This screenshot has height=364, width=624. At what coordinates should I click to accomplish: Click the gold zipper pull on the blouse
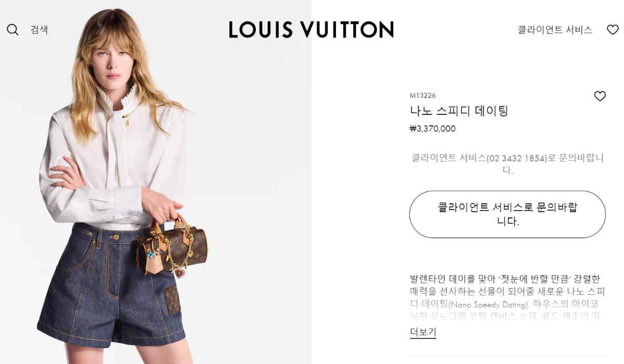click(125, 121)
